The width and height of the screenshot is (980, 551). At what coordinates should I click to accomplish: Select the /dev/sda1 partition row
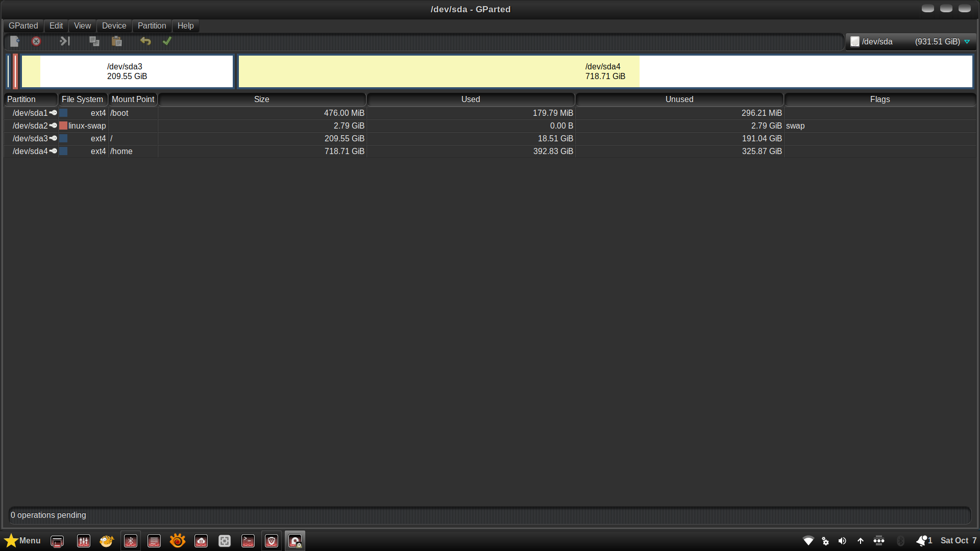coord(490,113)
